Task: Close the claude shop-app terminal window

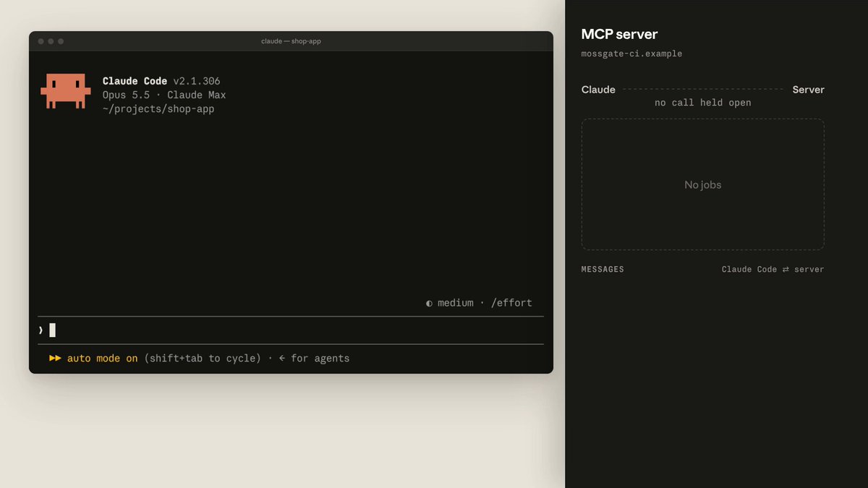Action: tap(41, 41)
